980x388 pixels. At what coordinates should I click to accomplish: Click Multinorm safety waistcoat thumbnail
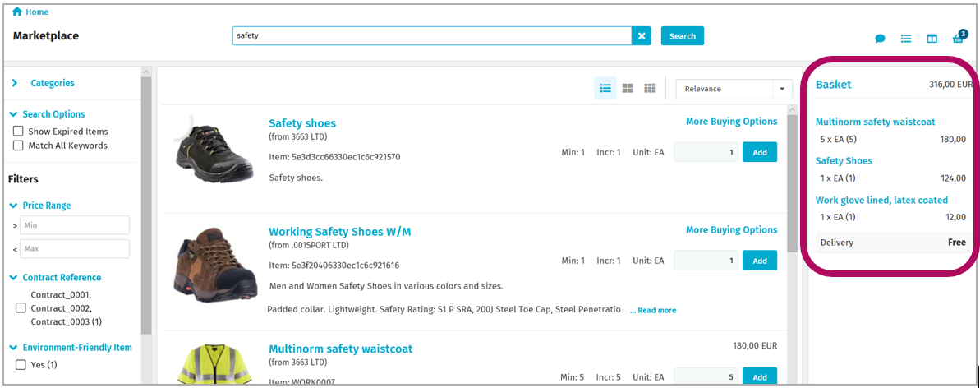216,365
